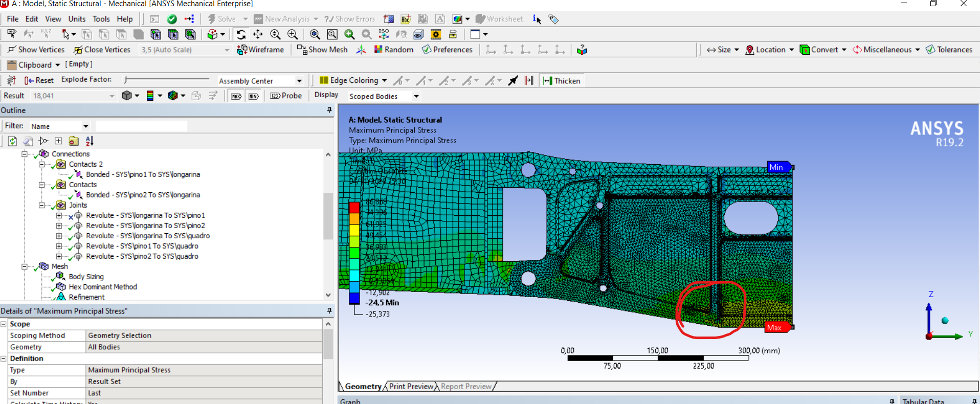
Task: Click the red band of the stress legend
Action: [x=354, y=207]
